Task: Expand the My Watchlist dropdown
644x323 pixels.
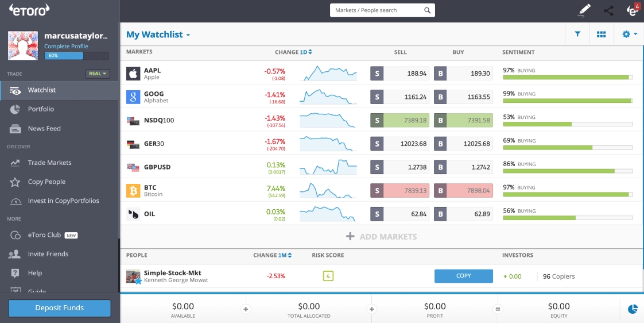Action: (x=158, y=34)
